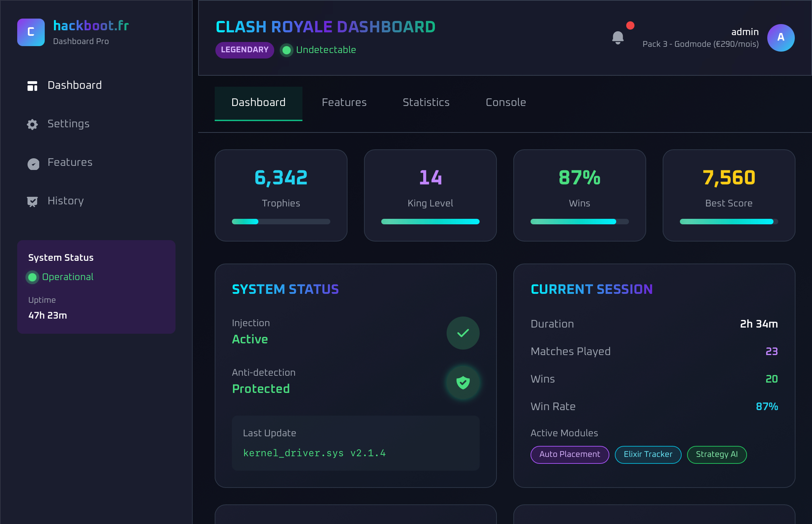Click the Anti-detection shield icon
The width and height of the screenshot is (812, 524).
463,383
